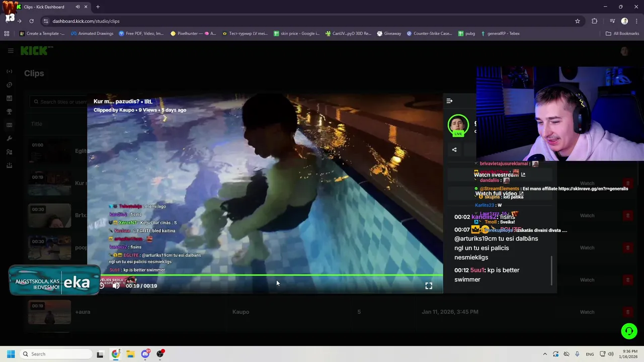Open the skin price Google bookmark

[x=296, y=34]
